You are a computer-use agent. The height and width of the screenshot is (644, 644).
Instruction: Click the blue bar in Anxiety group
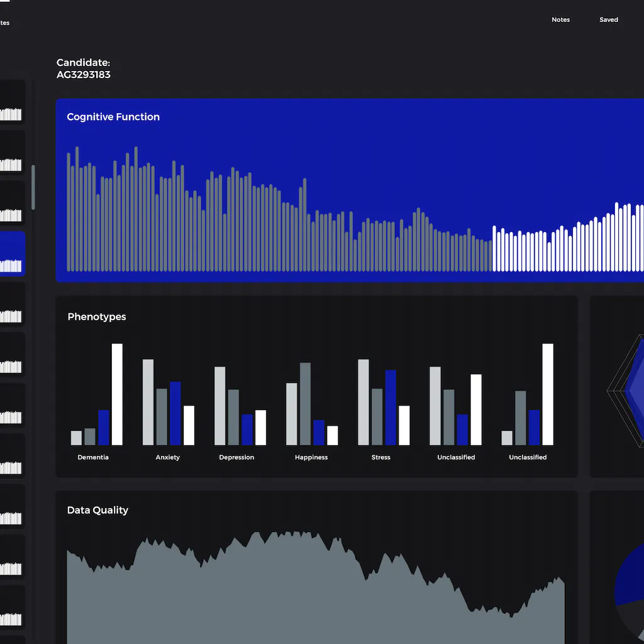tap(175, 413)
